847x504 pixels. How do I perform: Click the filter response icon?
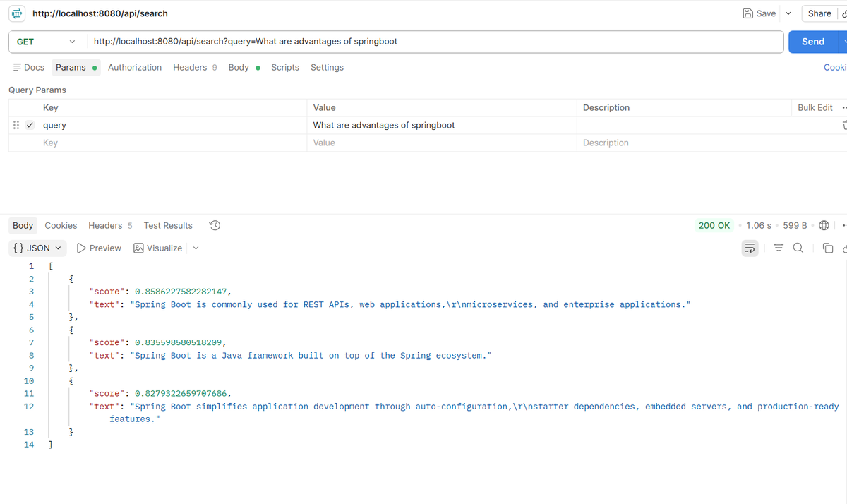click(x=779, y=248)
